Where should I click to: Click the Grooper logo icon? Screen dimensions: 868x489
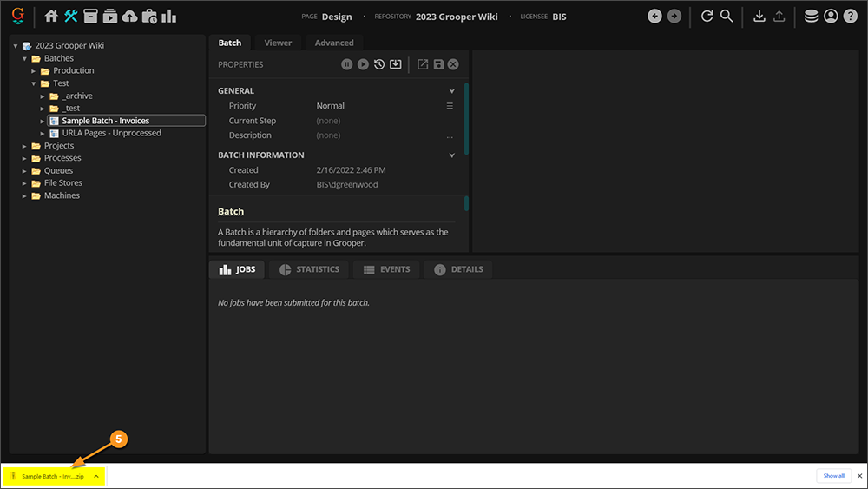click(17, 16)
